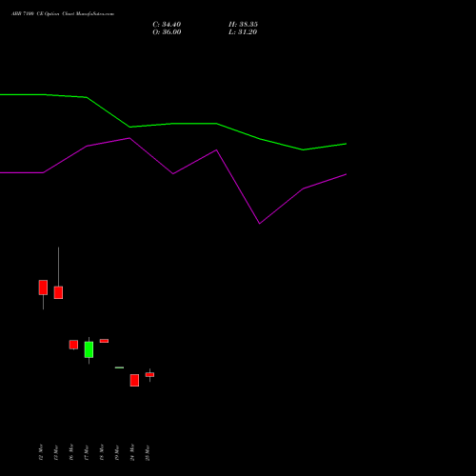
Task: Click the '16 Mar' date axis label
Action: [x=71, y=452]
